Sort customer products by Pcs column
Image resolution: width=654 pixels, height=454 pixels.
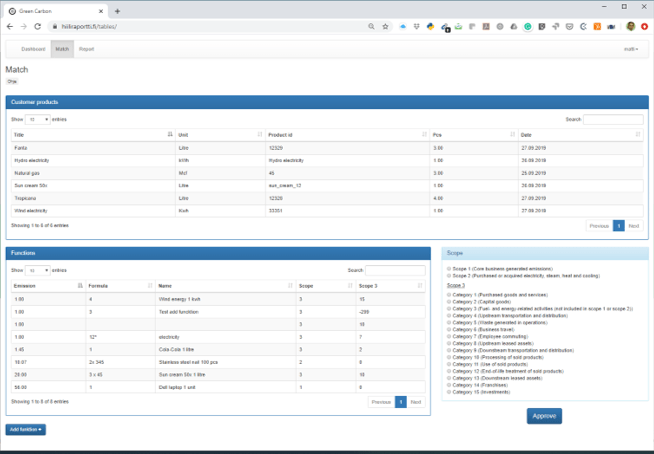pyautogui.click(x=474, y=135)
